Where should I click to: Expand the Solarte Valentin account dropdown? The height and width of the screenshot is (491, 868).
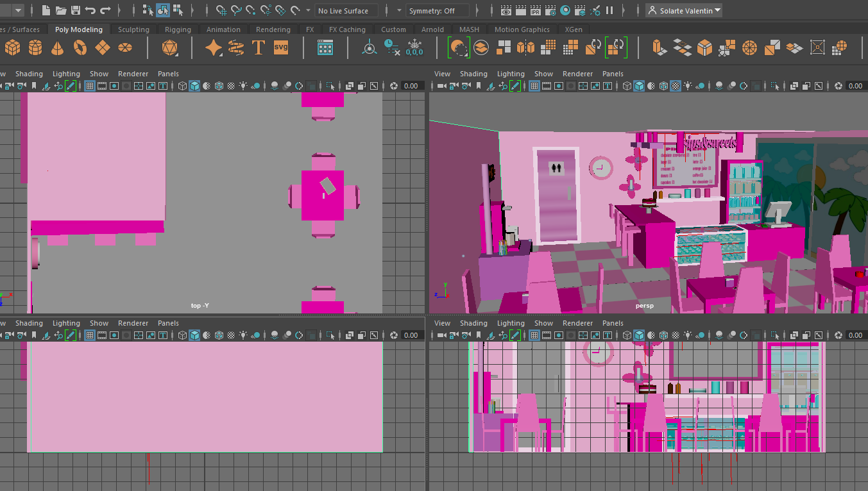pos(684,10)
